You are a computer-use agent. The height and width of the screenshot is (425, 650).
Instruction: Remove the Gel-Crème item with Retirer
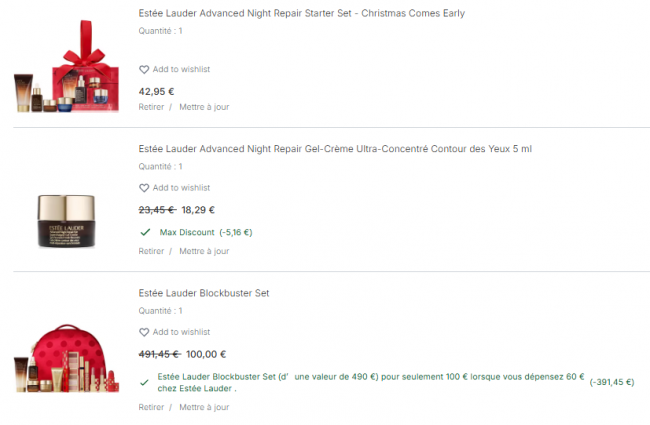tap(151, 251)
